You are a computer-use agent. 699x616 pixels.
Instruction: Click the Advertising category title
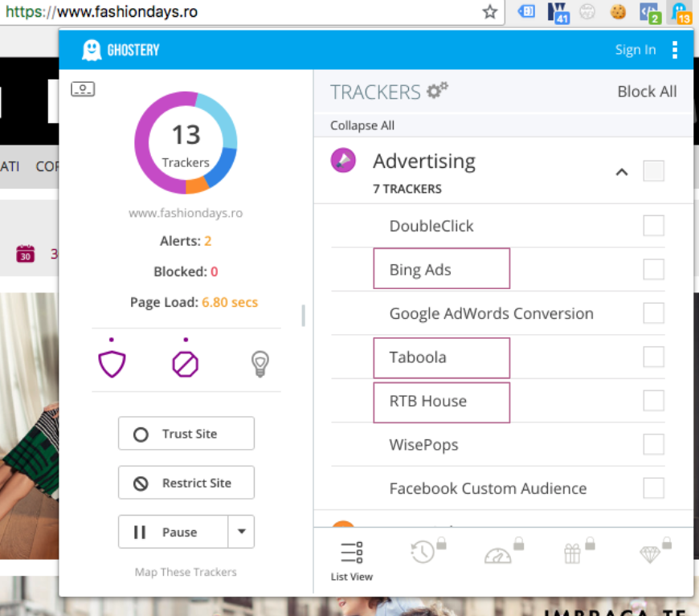[x=424, y=161]
